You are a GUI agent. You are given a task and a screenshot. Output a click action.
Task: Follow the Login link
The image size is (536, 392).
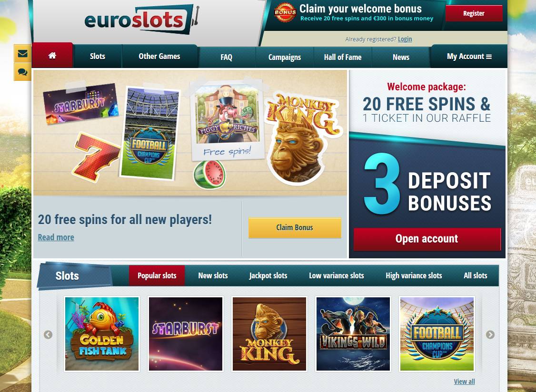[405, 39]
